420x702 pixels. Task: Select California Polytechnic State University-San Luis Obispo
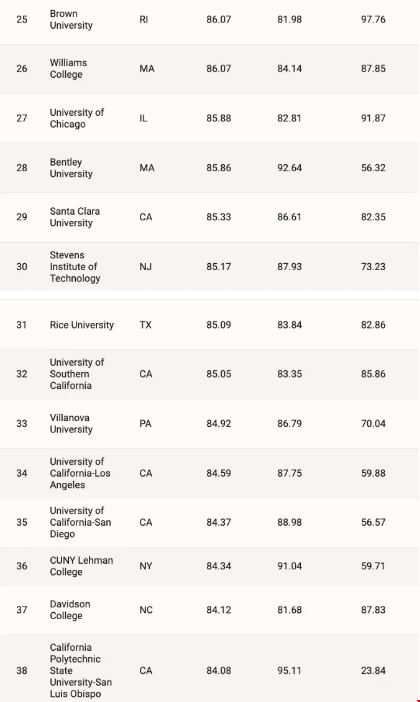click(81, 671)
